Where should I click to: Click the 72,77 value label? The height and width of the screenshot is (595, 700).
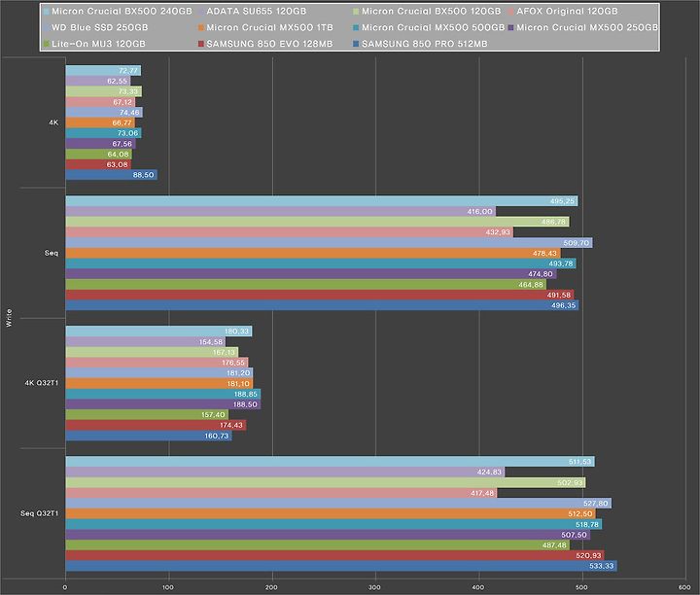[x=128, y=71]
